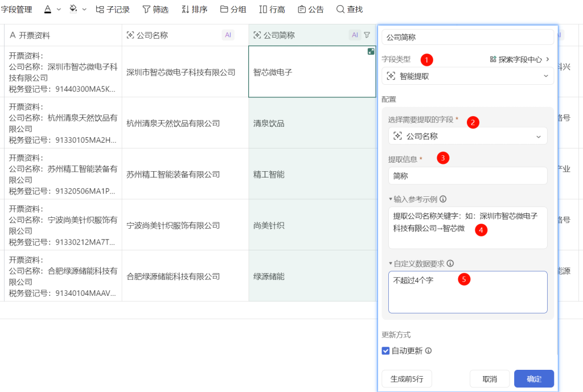Image resolution: width=583 pixels, height=392 pixels.
Task: Select cell 绿源储能
Action: click(x=313, y=276)
